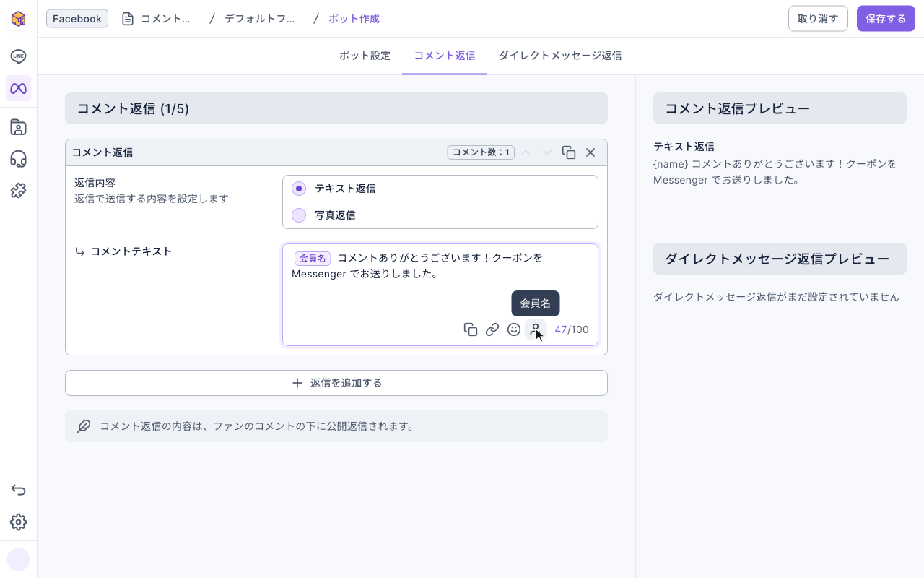This screenshot has height=578, width=924.
Task: Click the 保存する button
Action: point(886,19)
